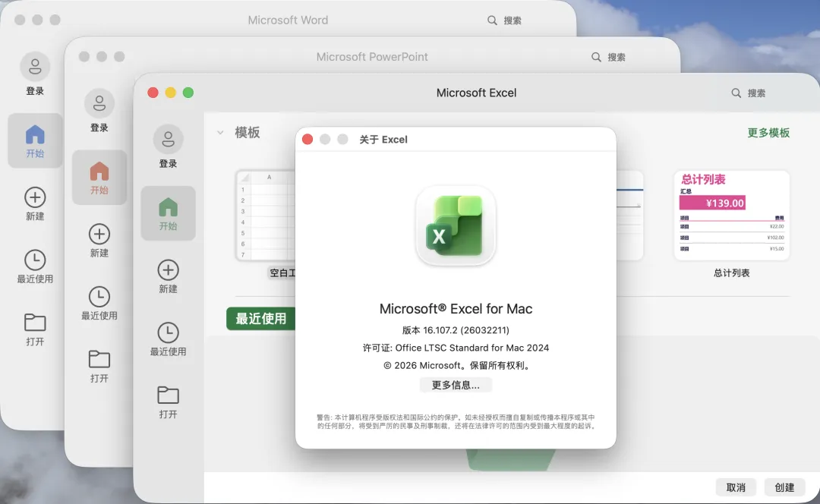
Task: Click the 更多信息... button in About dialog
Action: [x=456, y=385]
